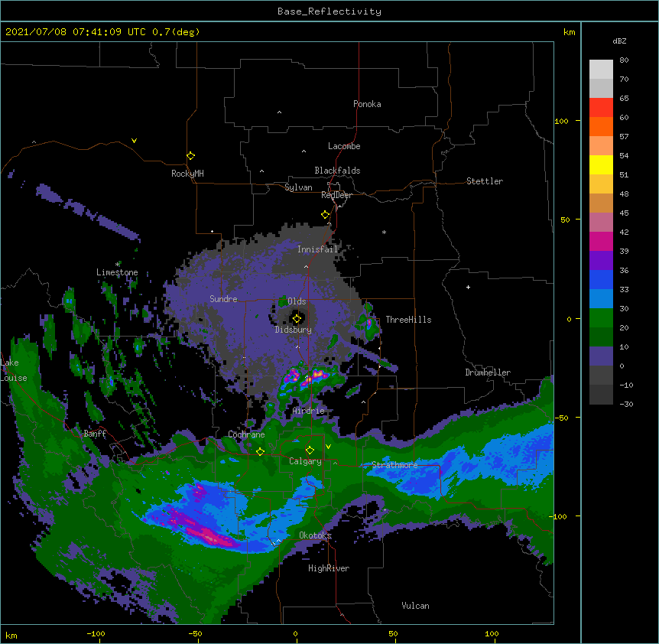Viewport: 659px width, 644px height.
Task: Click the Strathmore label
Action: 394,465
